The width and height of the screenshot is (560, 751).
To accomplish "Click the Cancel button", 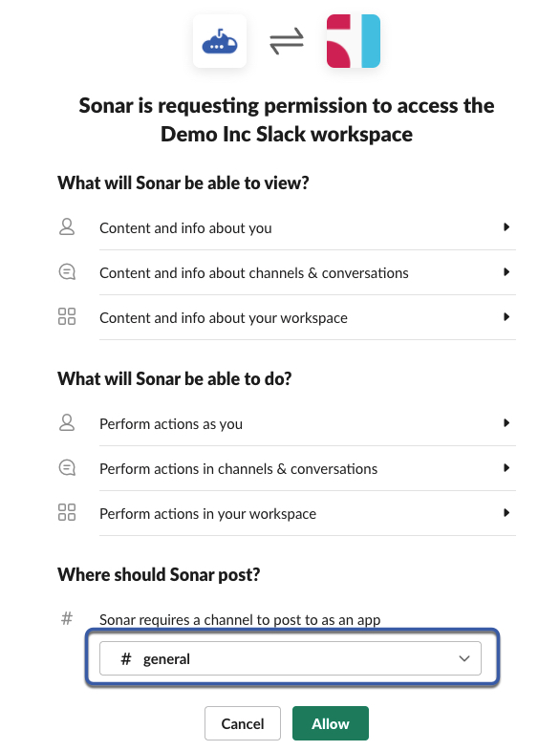I will (243, 723).
